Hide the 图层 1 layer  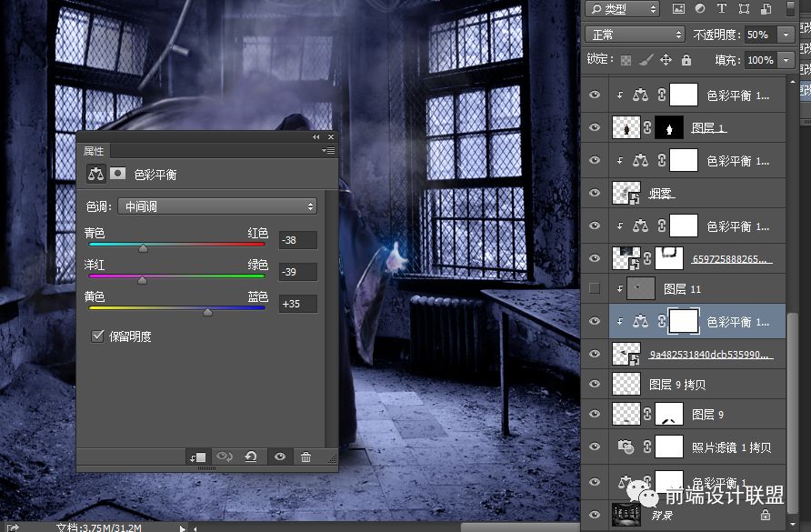[x=595, y=127]
